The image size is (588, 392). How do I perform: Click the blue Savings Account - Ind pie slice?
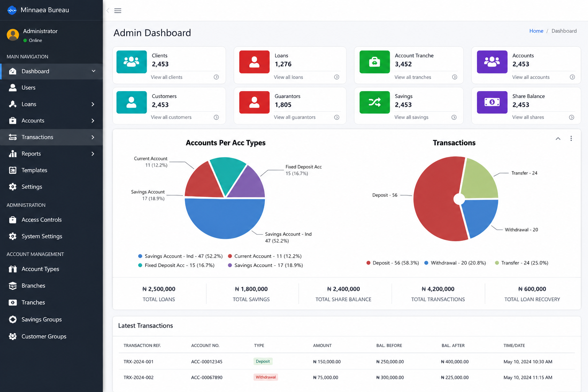click(x=225, y=216)
